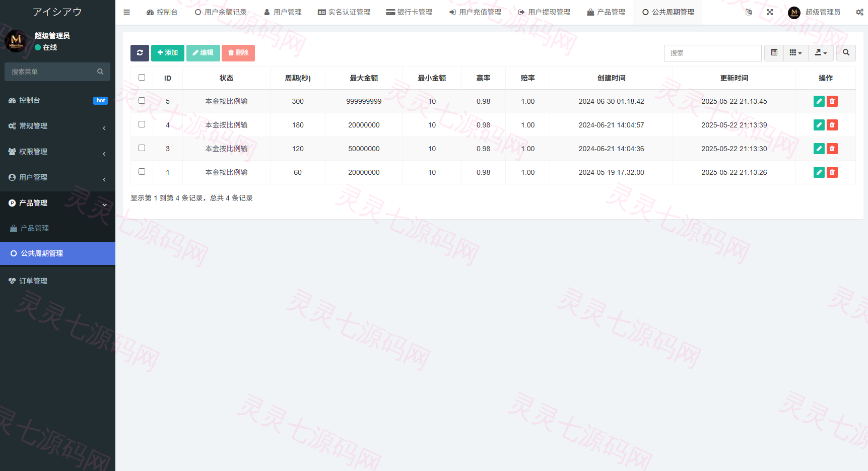The height and width of the screenshot is (471, 868).
Task: Open settings gears icon at top right
Action: pyautogui.click(x=859, y=12)
